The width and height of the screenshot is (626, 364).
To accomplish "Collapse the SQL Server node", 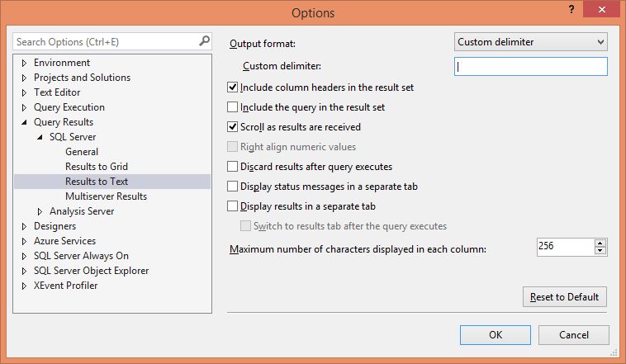I will (40, 137).
